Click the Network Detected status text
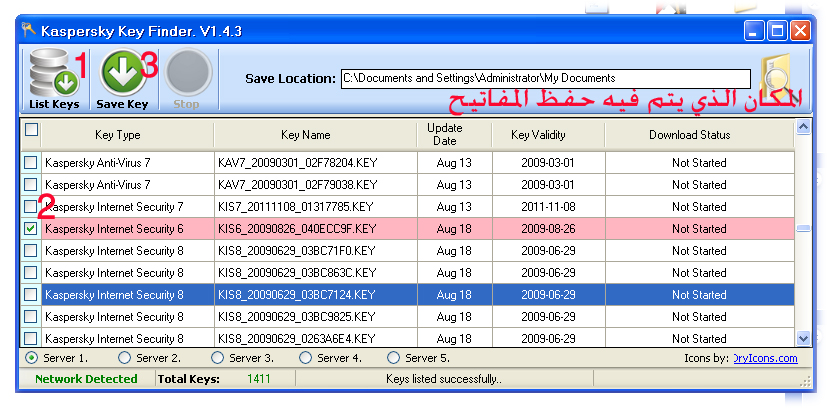827x408 pixels. coord(86,378)
